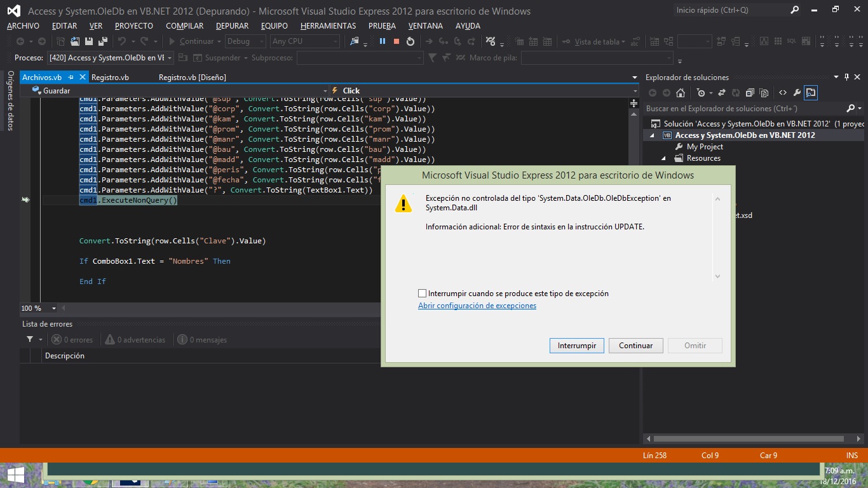The height and width of the screenshot is (488, 868).
Task: Click the single Save disk icon
Action: [x=89, y=41]
